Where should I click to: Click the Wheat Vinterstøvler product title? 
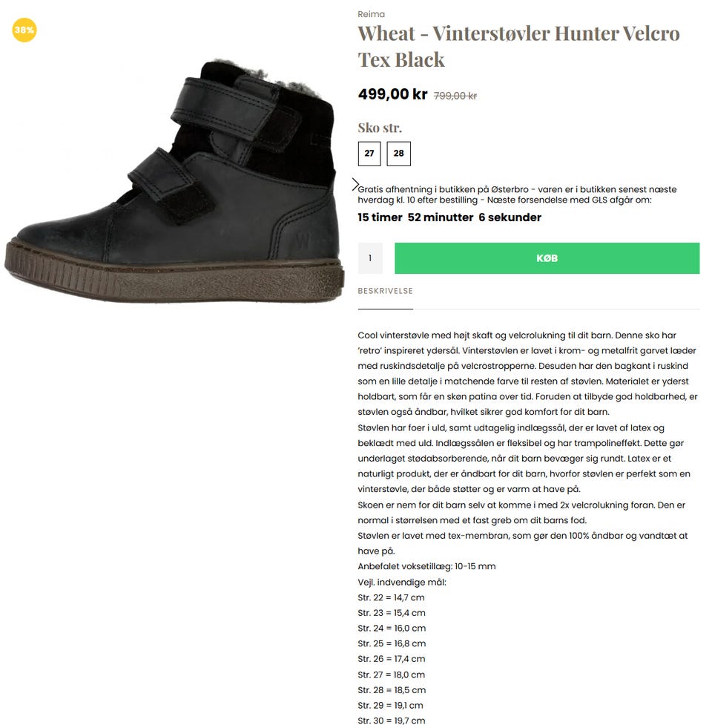518,47
